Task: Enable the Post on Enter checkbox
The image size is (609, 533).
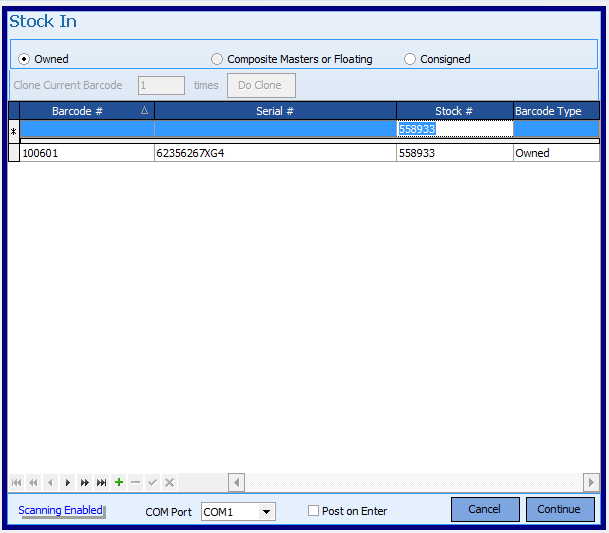Action: tap(314, 511)
